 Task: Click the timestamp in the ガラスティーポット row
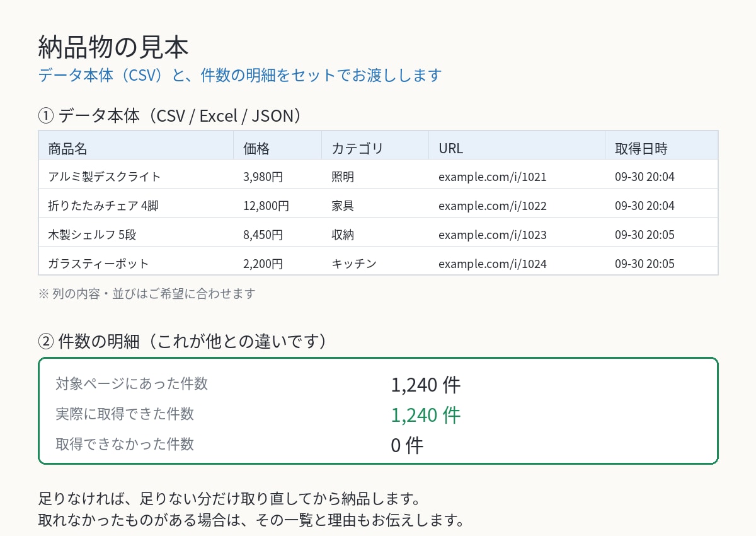tap(644, 264)
